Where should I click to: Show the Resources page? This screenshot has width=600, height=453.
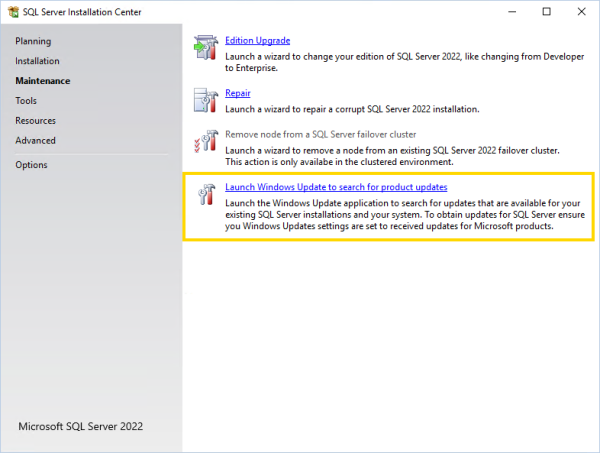click(35, 121)
